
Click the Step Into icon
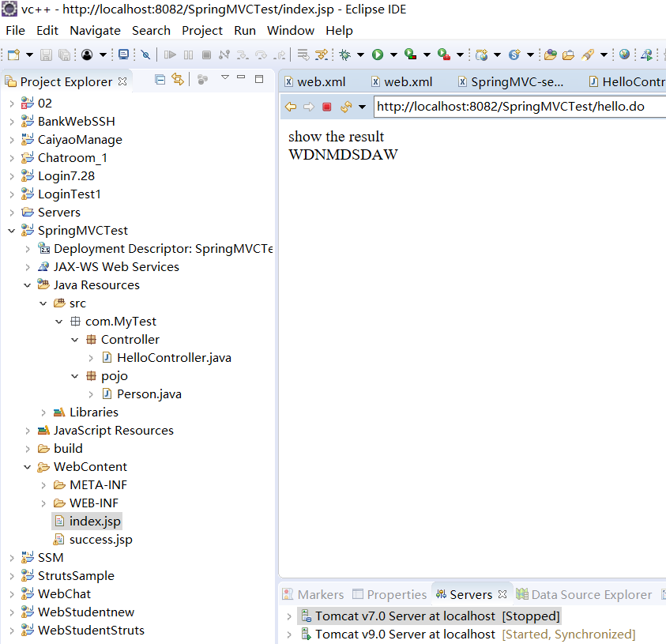pyautogui.click(x=243, y=55)
